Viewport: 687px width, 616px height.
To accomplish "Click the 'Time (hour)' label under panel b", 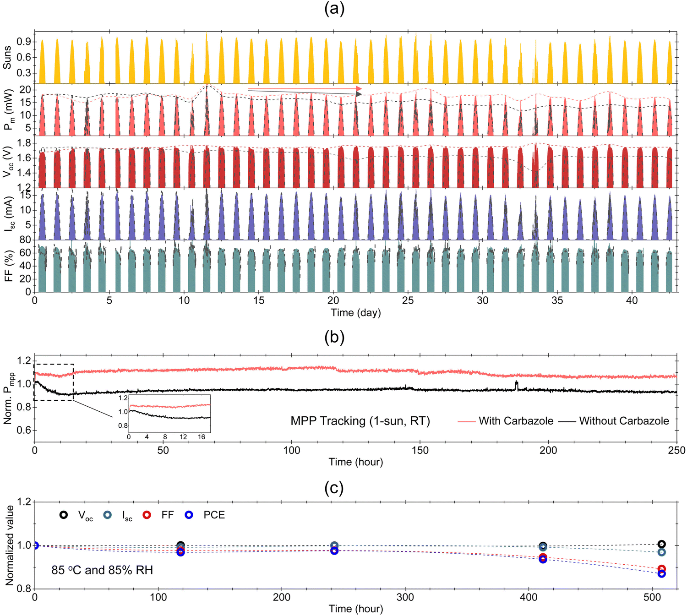I will click(356, 462).
